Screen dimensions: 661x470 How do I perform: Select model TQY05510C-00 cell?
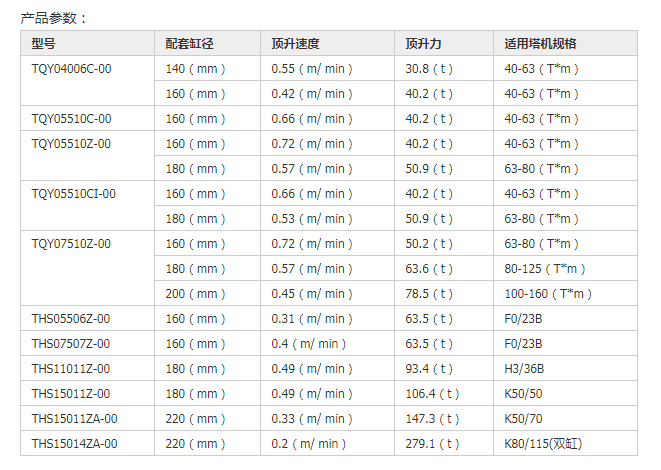(x=72, y=119)
